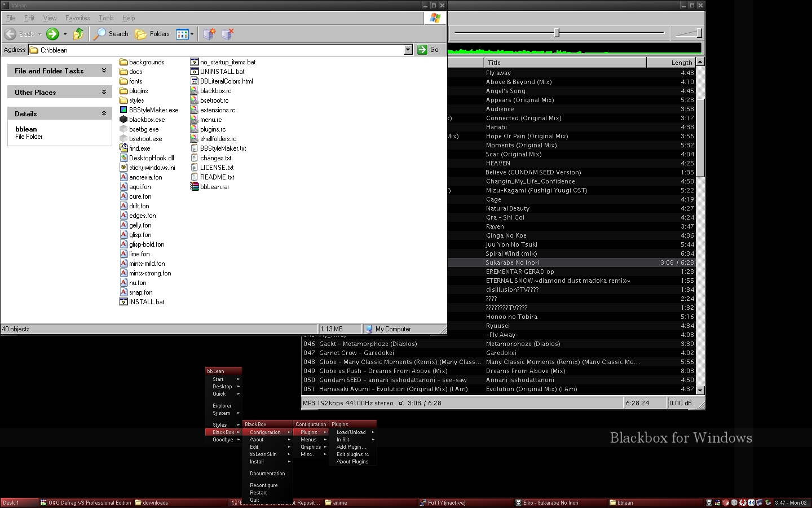Screen dimensions: 812x508
Task: Click the taskbar clock 3:47 - Mon 02
Action: [791, 502]
